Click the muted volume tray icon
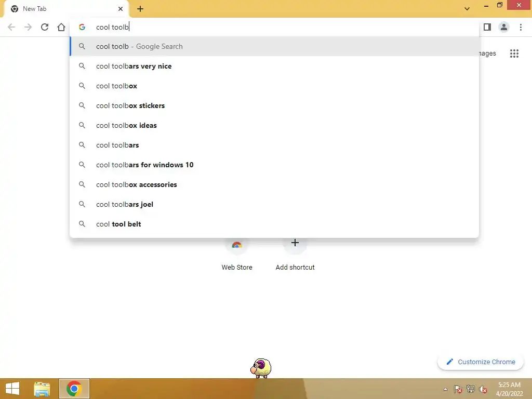Viewport: 532px width, 399px height. click(483, 389)
